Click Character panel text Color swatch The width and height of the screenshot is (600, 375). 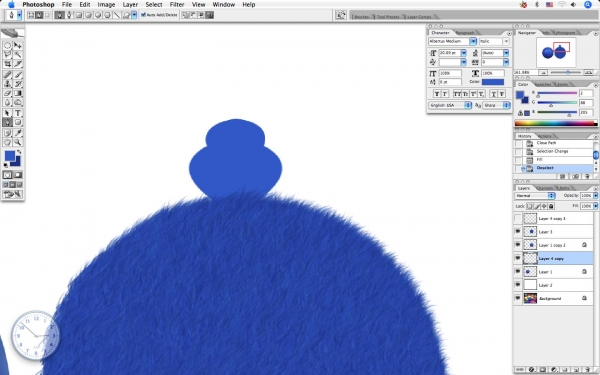[493, 82]
